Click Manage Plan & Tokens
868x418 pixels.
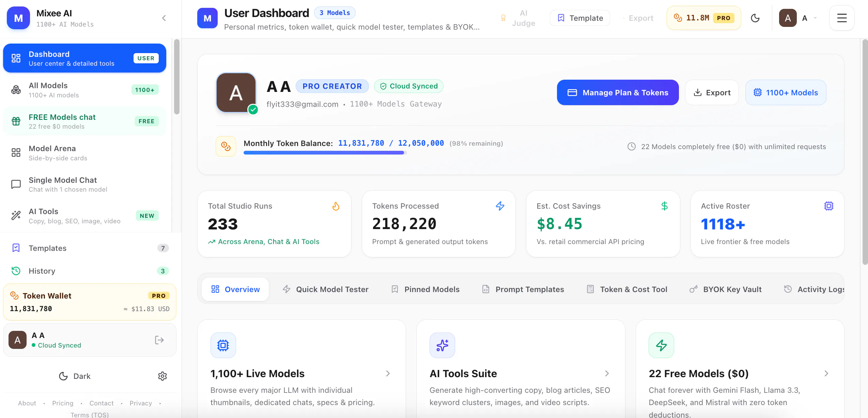tap(618, 93)
